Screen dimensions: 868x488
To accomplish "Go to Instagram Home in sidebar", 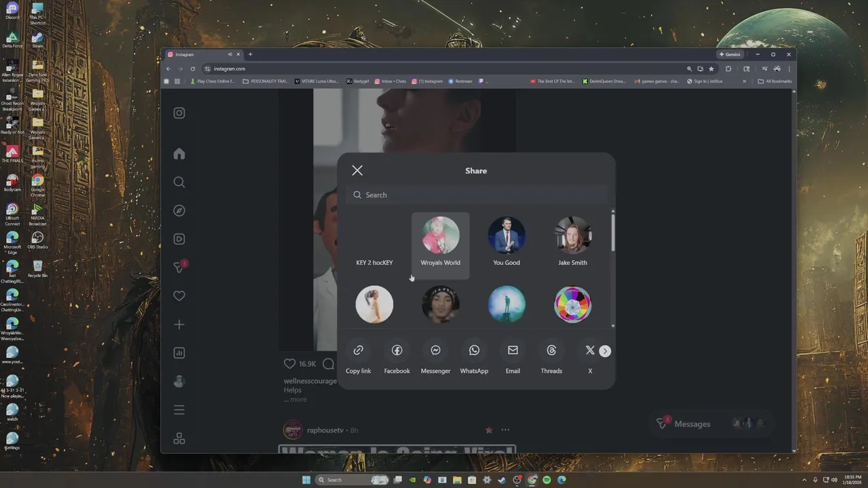I will tap(179, 154).
